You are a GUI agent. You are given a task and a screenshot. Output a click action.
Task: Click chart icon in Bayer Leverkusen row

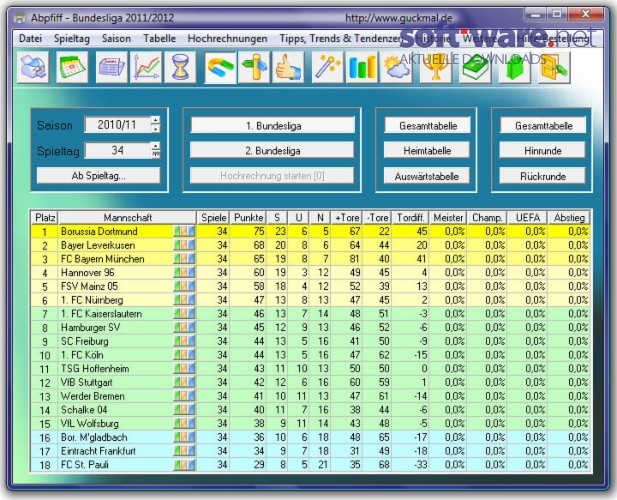click(184, 245)
